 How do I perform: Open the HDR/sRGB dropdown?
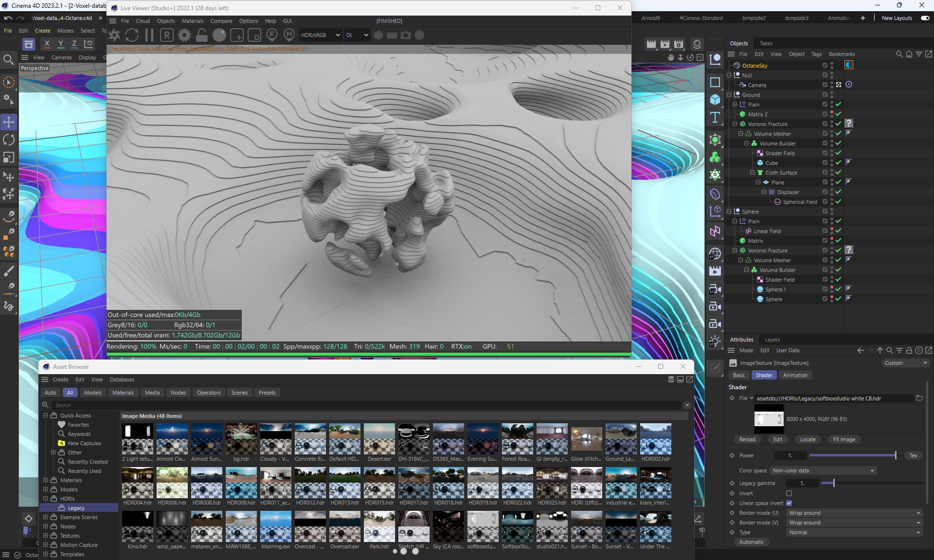320,35
